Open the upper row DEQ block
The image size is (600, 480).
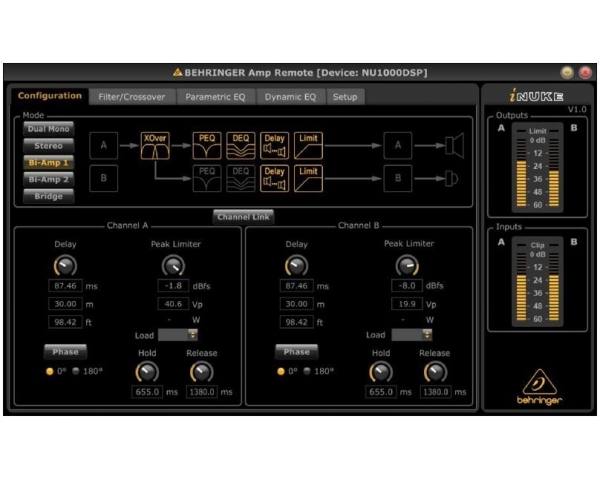point(241,146)
